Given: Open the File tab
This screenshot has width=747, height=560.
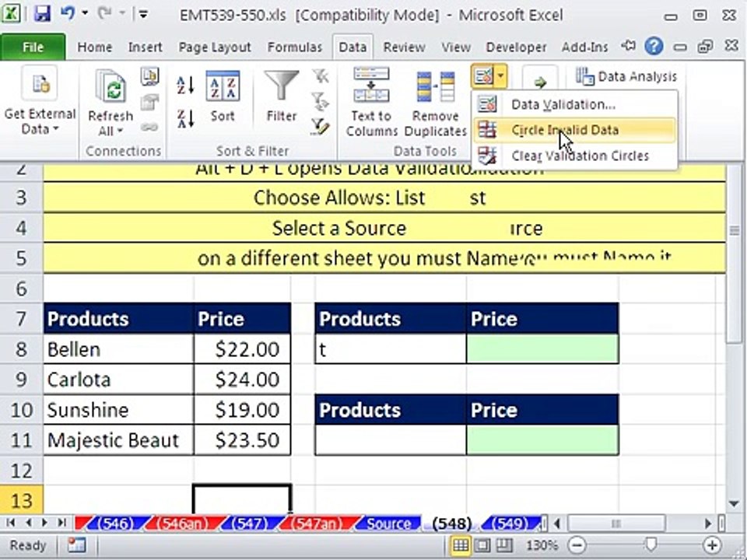Looking at the screenshot, I should point(33,47).
